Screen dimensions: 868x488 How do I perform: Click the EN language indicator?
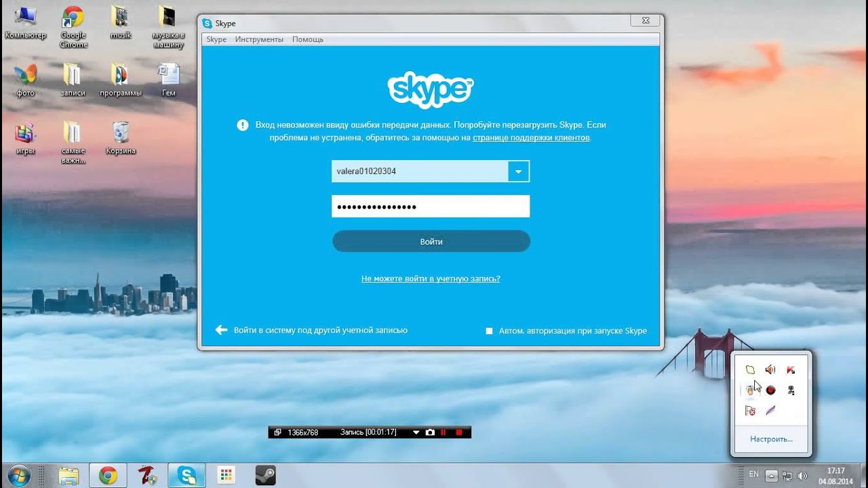pos(753,475)
